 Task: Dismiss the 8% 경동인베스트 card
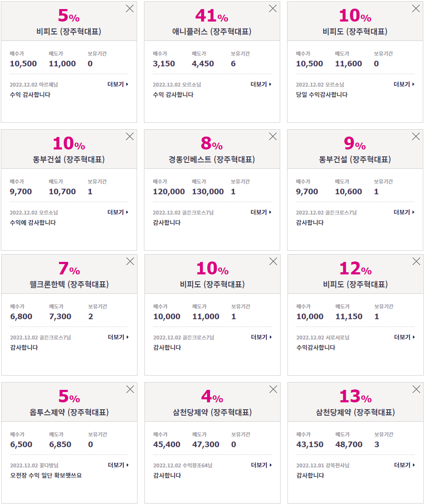point(273,137)
